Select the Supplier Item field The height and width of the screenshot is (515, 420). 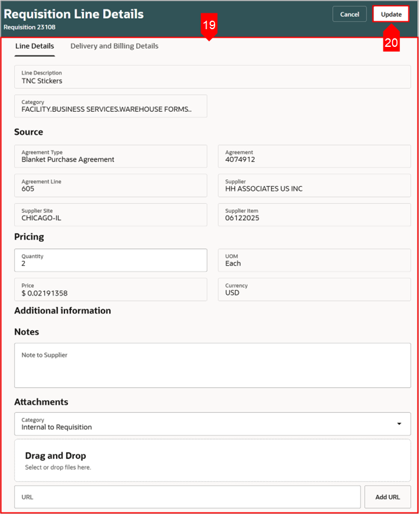tap(314, 215)
